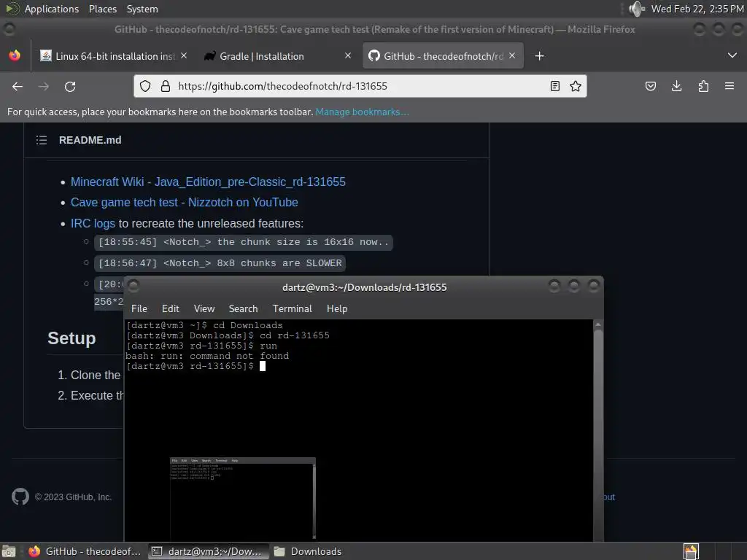Select the GitHub thecodeofnotch/rd tab
747x560 pixels.
click(443, 56)
